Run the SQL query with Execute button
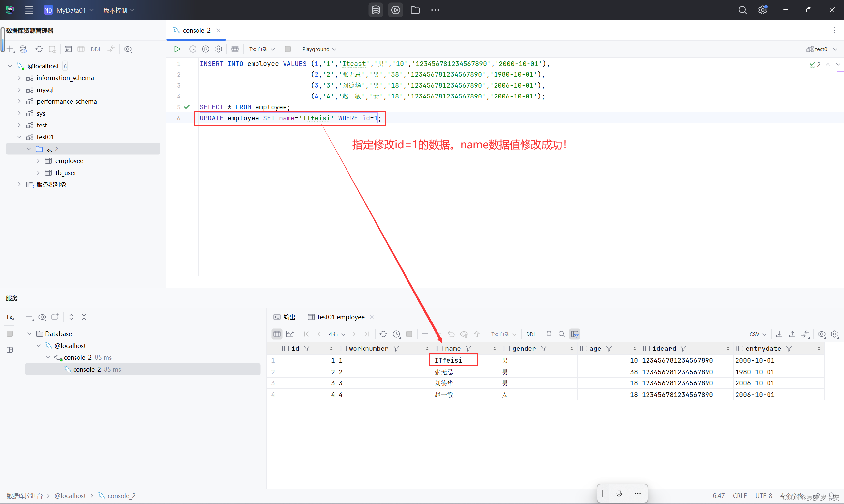Viewport: 844px width, 504px height. (x=176, y=49)
